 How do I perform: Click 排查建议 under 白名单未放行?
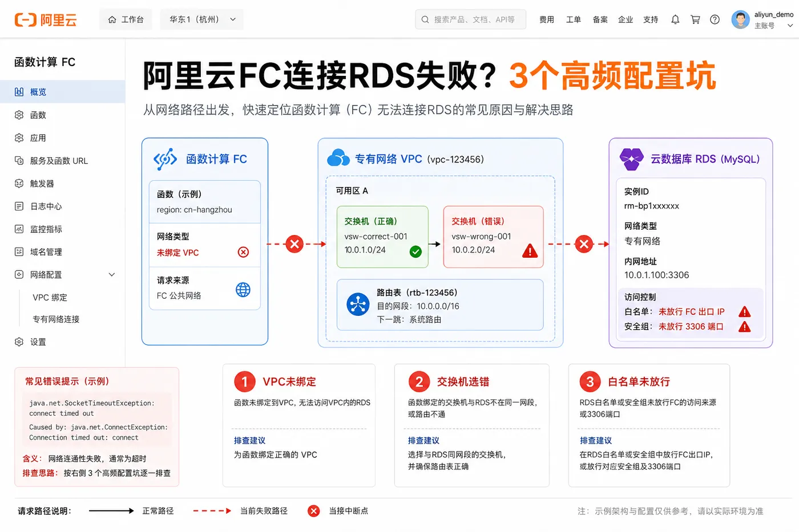596,440
